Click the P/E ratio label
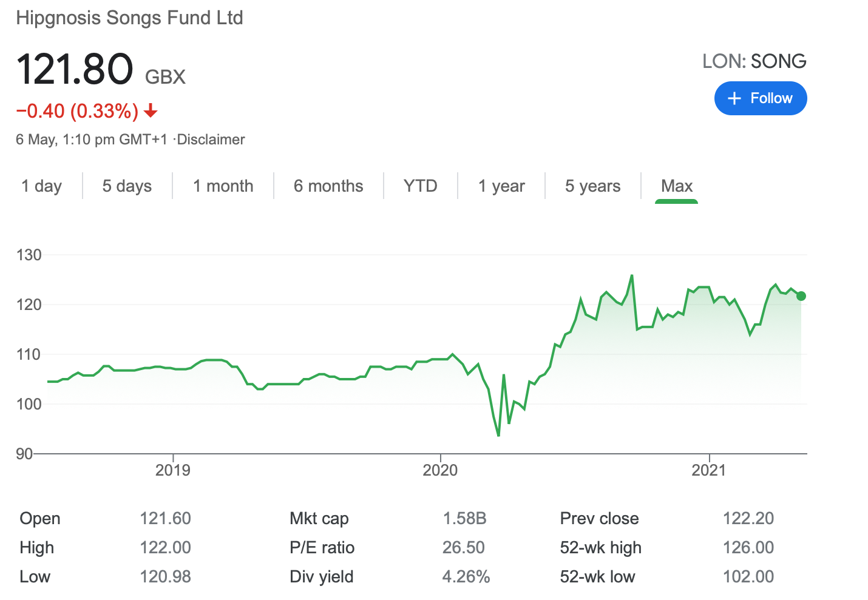This screenshot has width=868, height=600. tap(322, 547)
